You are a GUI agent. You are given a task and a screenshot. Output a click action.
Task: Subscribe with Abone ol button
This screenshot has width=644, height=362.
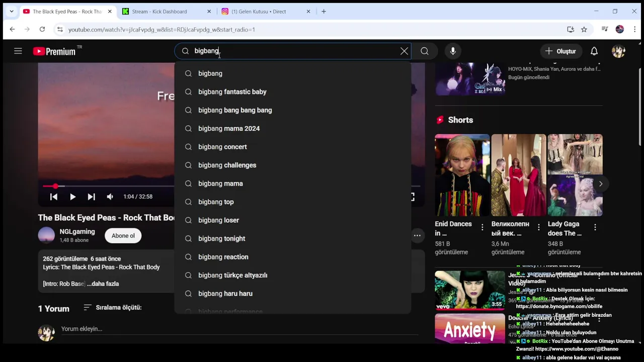pyautogui.click(x=123, y=235)
